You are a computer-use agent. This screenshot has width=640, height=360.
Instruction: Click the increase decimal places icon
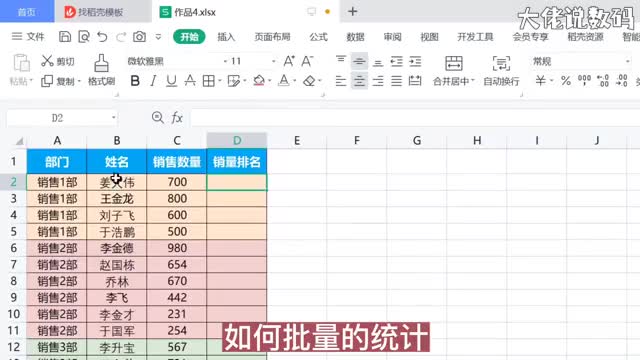pos(603,81)
